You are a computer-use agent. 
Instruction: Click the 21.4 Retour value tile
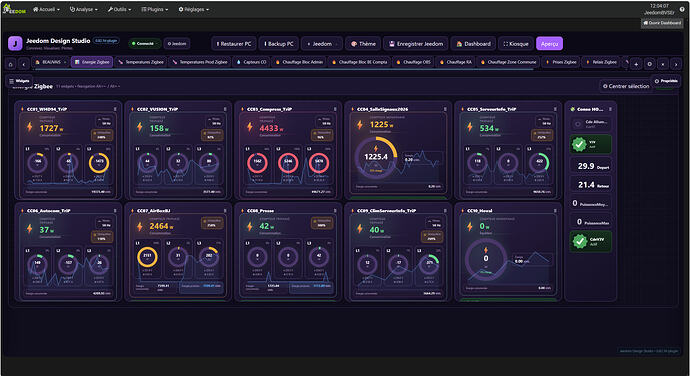pos(591,185)
